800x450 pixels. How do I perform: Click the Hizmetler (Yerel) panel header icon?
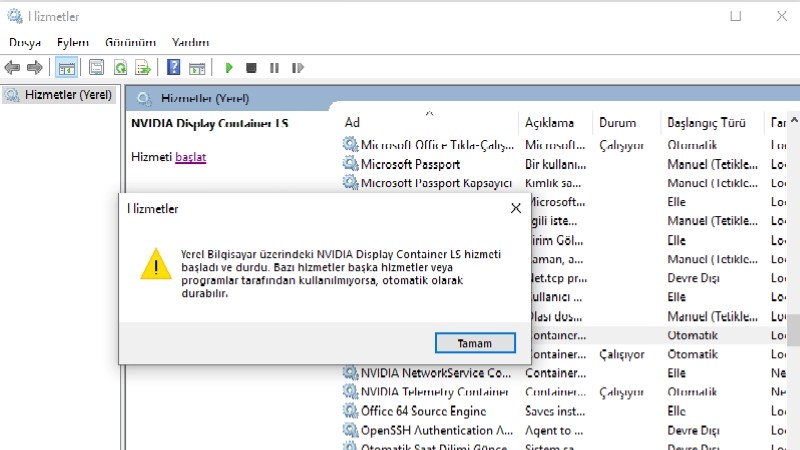pos(144,98)
